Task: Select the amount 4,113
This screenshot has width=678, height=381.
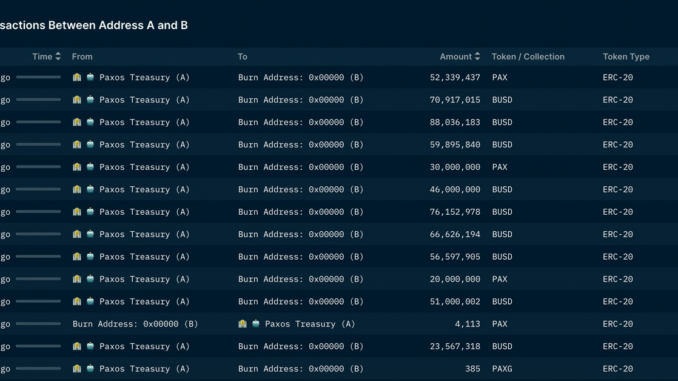Action: 467,324
